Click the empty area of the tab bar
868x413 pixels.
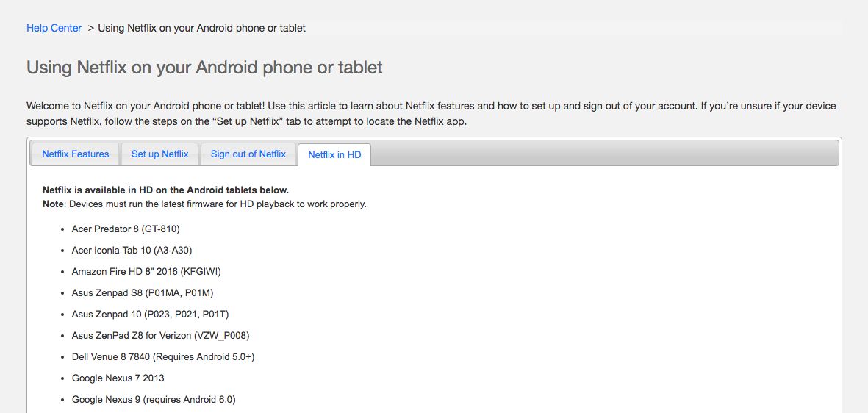(603, 154)
